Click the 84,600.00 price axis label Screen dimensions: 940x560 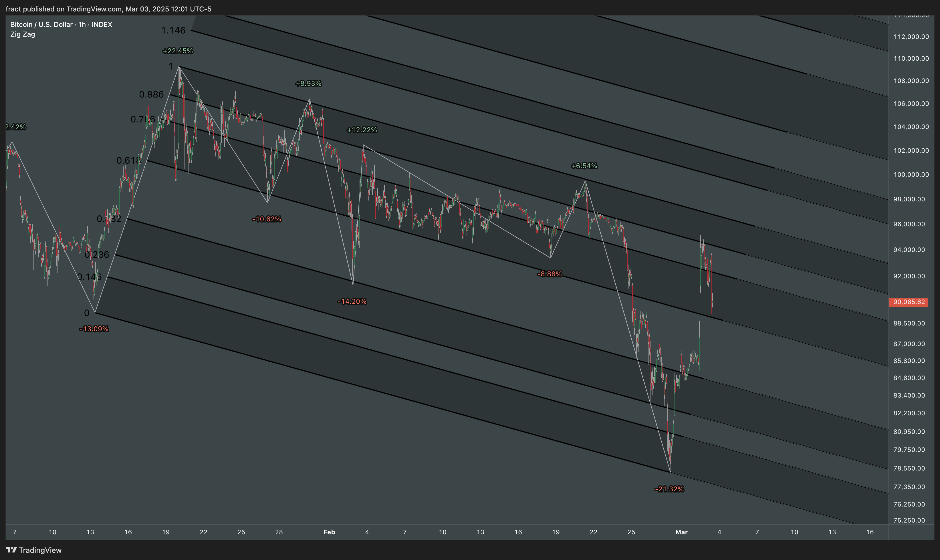[x=909, y=378]
